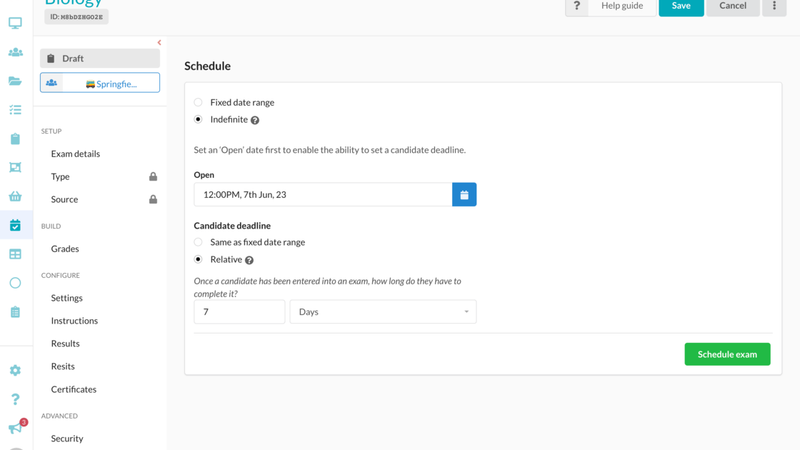Open the folder icon in sidebar

[x=15, y=81]
